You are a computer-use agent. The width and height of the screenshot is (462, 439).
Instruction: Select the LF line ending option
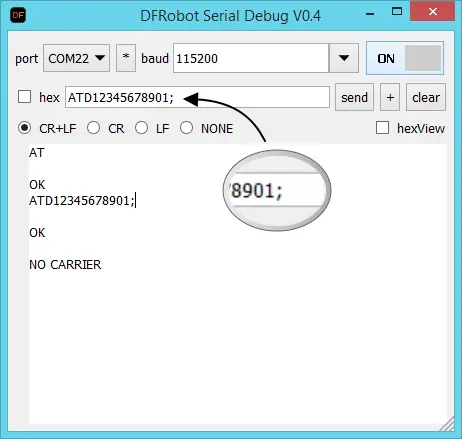pyautogui.click(x=141, y=128)
